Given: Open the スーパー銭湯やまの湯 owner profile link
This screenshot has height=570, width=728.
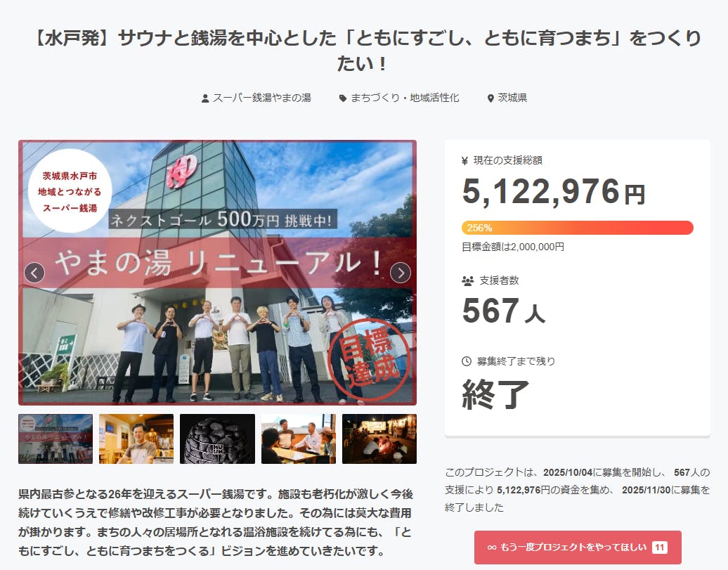Looking at the screenshot, I should 261,98.
